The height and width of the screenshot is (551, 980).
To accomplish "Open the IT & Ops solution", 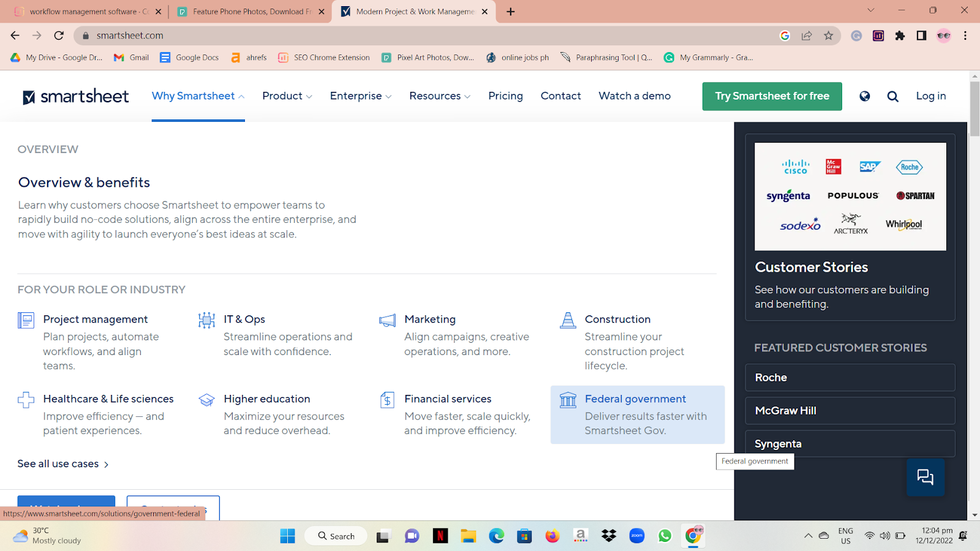I will 244,320.
